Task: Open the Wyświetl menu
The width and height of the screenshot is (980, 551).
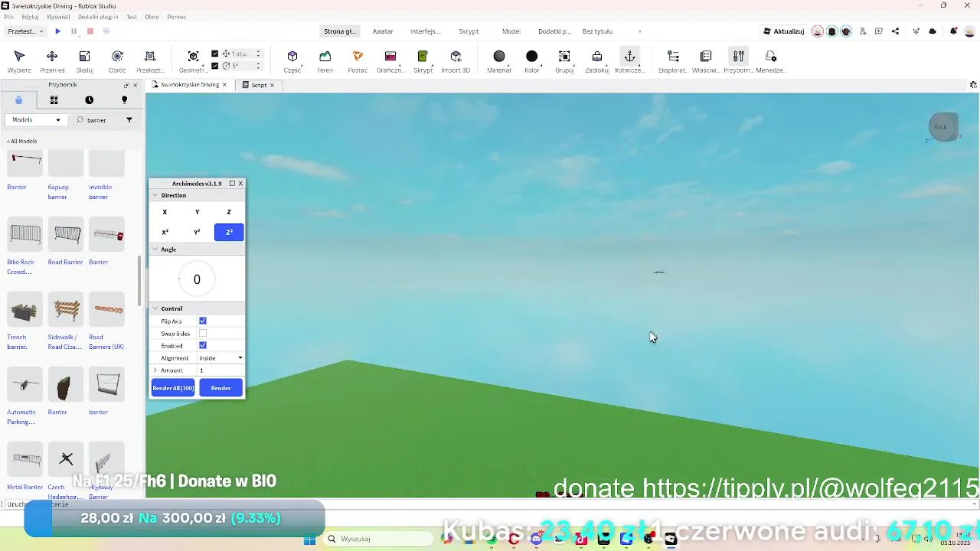Action: [58, 17]
